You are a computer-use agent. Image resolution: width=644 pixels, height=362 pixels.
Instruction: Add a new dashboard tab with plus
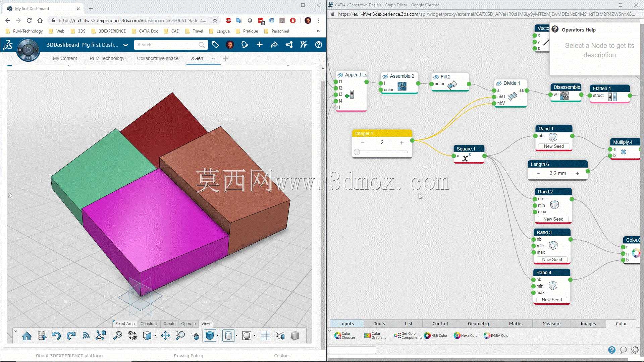[226, 58]
